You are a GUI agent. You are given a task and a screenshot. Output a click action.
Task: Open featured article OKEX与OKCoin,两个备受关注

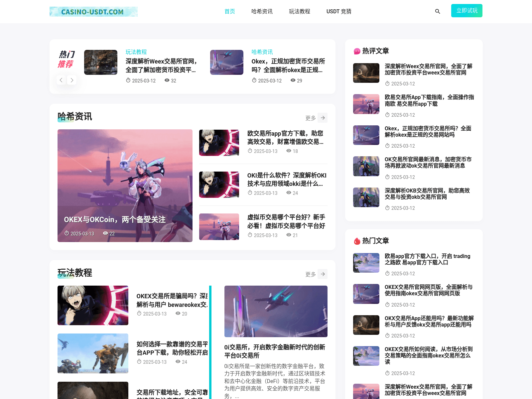point(115,219)
